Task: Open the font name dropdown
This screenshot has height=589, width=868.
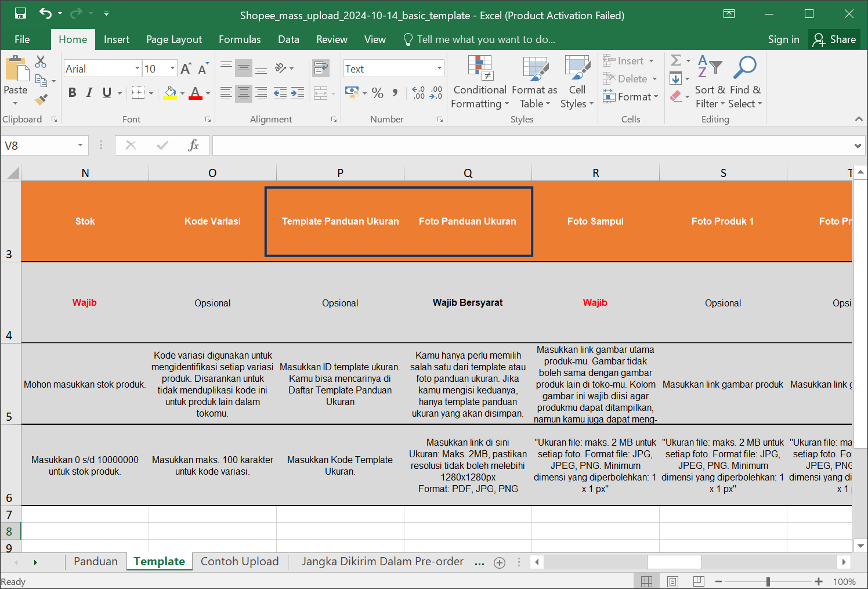Action: (138, 68)
